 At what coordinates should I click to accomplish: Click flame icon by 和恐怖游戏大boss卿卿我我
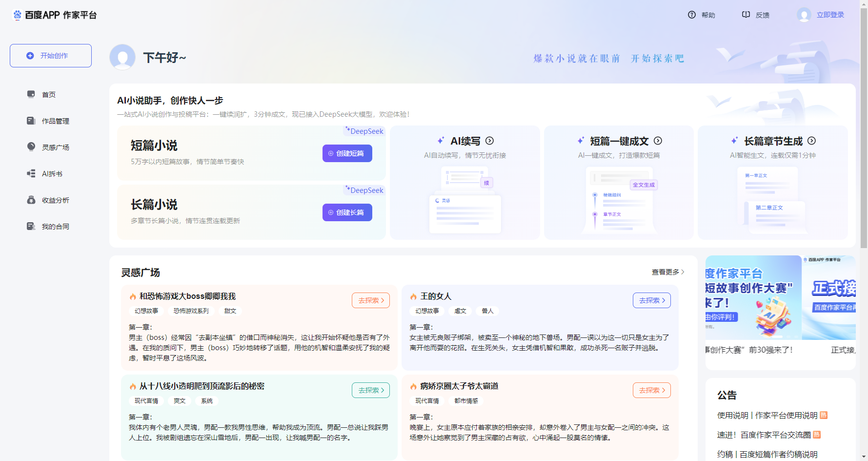133,296
